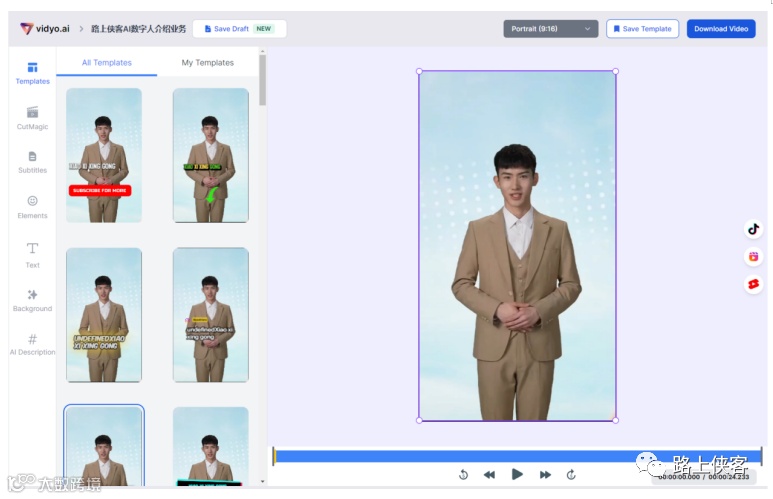Screen dimensions: 773x499
Task: Open the Portrait (9:16) aspect ratio dropdown
Action: (x=551, y=29)
